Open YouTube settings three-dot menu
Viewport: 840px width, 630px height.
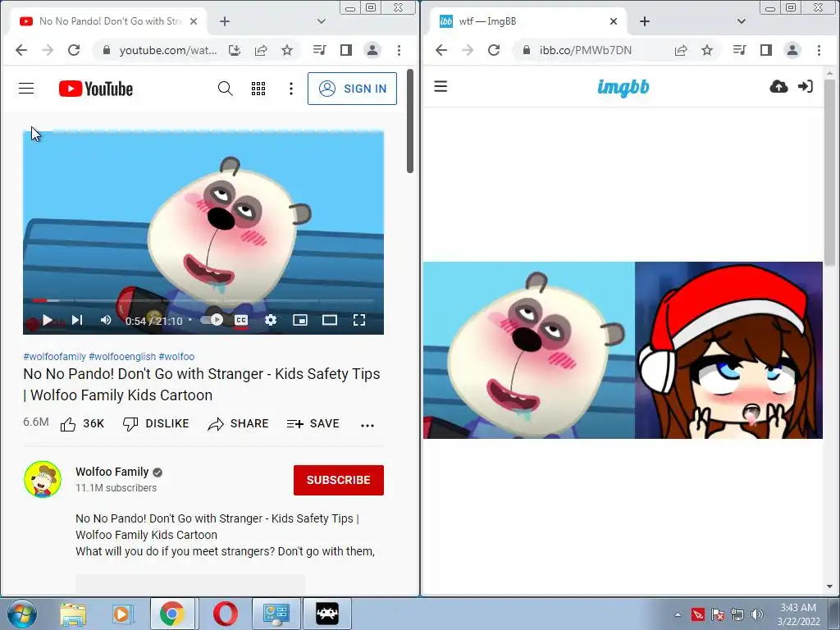[x=291, y=89]
